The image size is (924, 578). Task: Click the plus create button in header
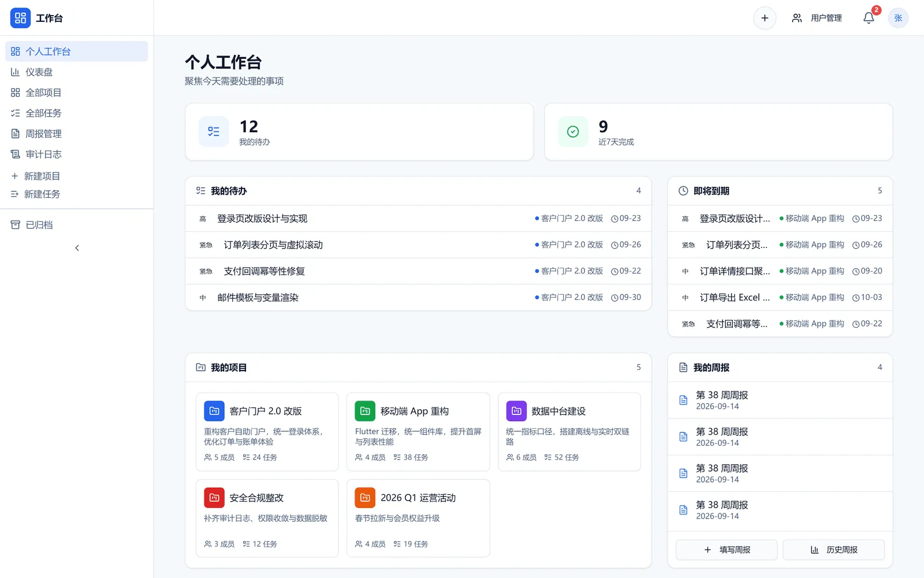click(765, 18)
